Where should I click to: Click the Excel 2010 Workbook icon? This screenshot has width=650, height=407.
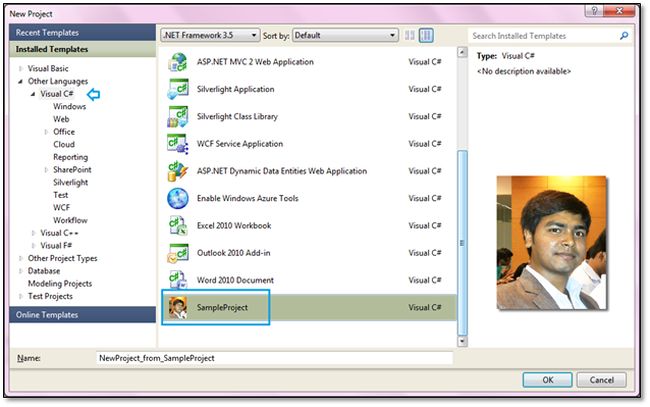tap(178, 226)
